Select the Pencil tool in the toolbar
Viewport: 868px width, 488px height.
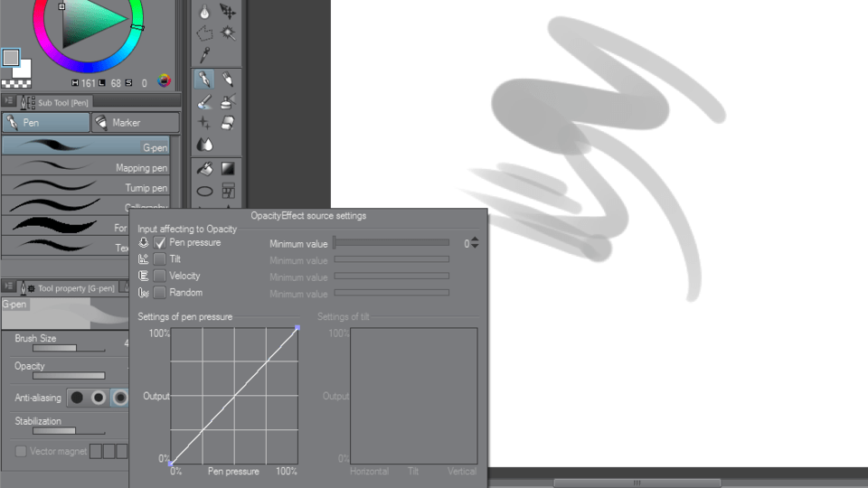click(228, 80)
